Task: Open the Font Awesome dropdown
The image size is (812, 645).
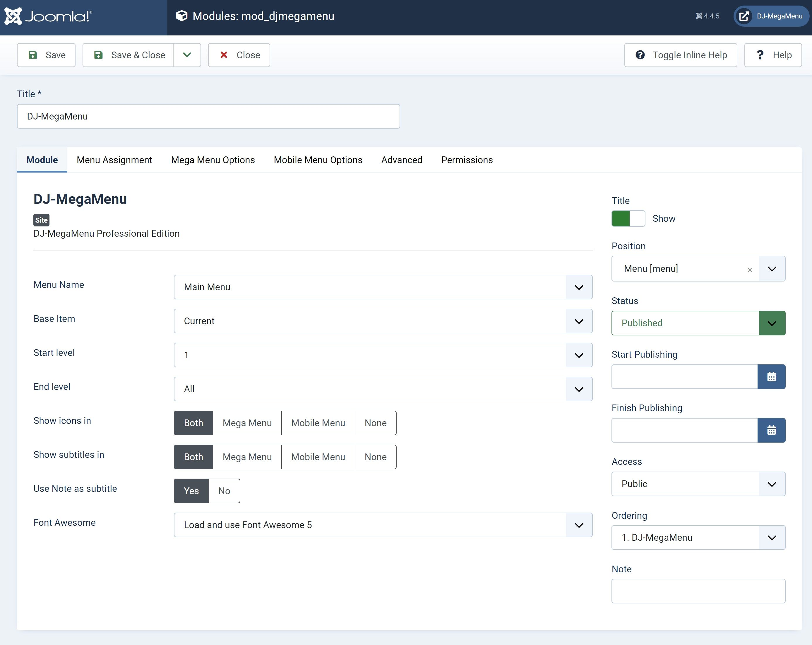Action: (x=383, y=525)
